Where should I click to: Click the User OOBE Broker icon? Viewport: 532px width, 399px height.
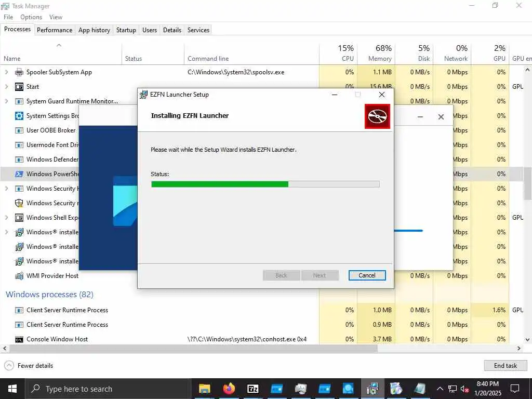pos(19,130)
